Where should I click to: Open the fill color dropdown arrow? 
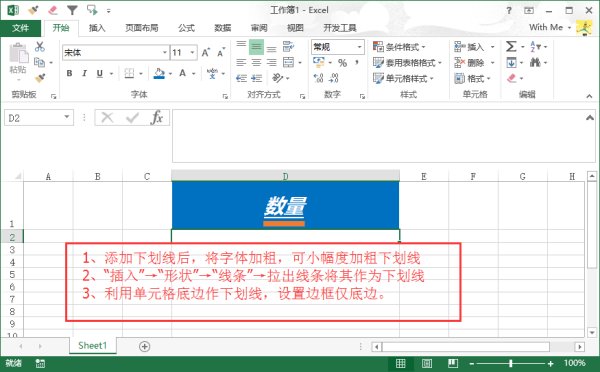click(170, 73)
